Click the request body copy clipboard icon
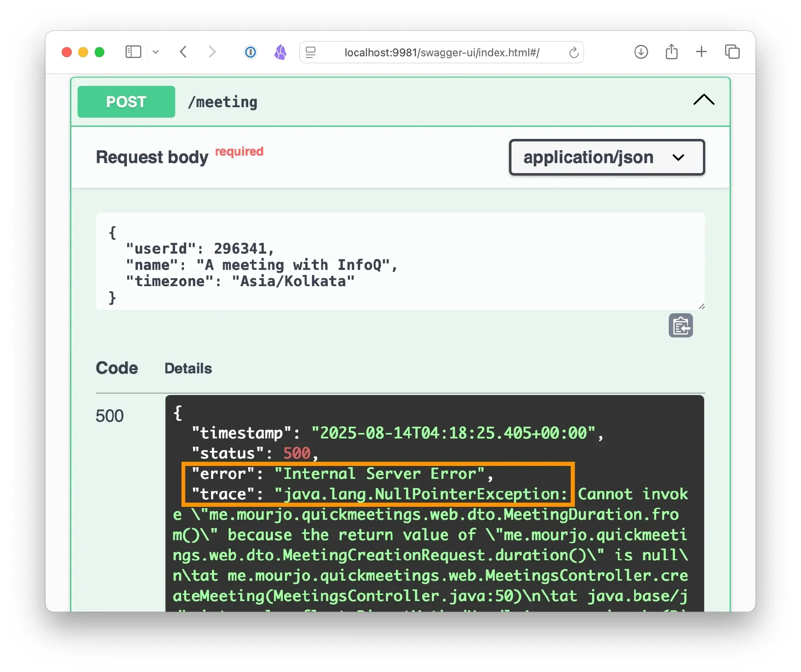 (x=680, y=326)
